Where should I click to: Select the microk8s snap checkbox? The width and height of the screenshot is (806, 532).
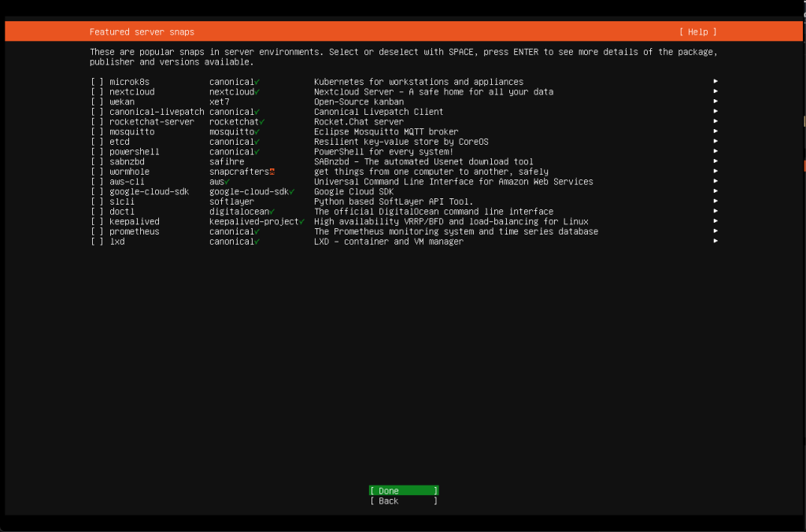[97, 81]
